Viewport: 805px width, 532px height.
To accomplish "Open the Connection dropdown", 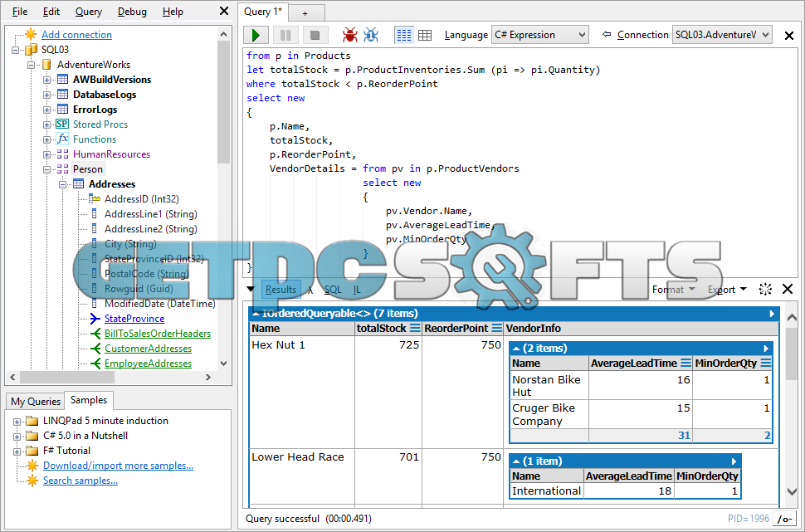I will [722, 35].
